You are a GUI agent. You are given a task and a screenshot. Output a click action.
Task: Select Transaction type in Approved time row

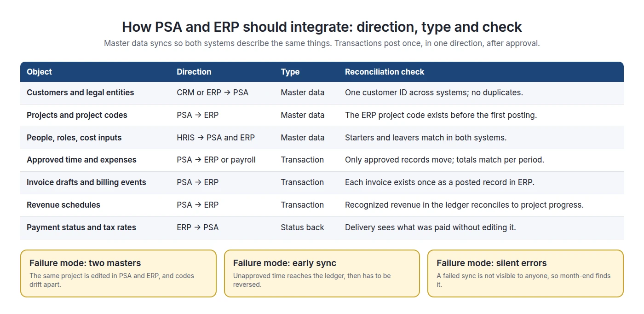pyautogui.click(x=302, y=160)
